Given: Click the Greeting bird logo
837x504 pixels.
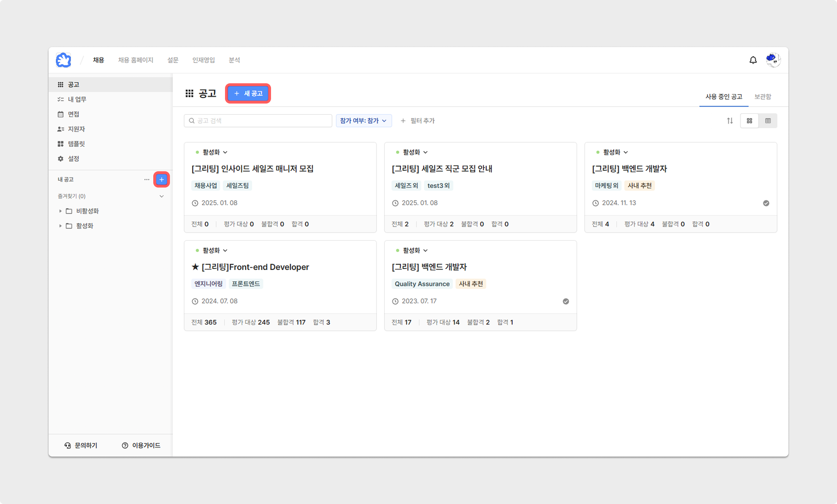Looking at the screenshot, I should click(x=63, y=60).
